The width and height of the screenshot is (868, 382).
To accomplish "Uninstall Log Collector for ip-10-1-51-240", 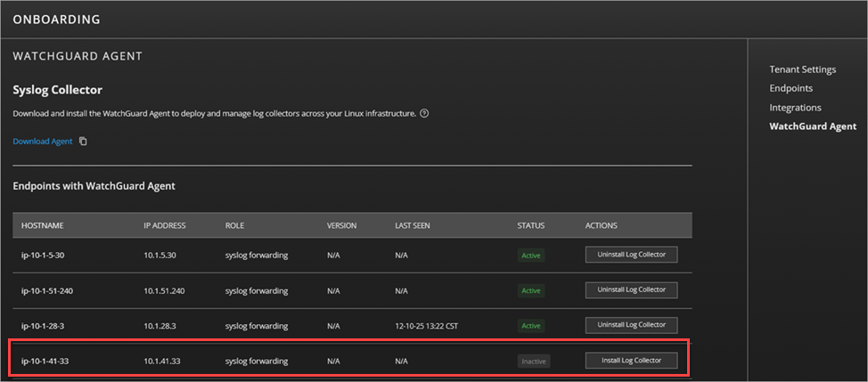I will pyautogui.click(x=632, y=289).
